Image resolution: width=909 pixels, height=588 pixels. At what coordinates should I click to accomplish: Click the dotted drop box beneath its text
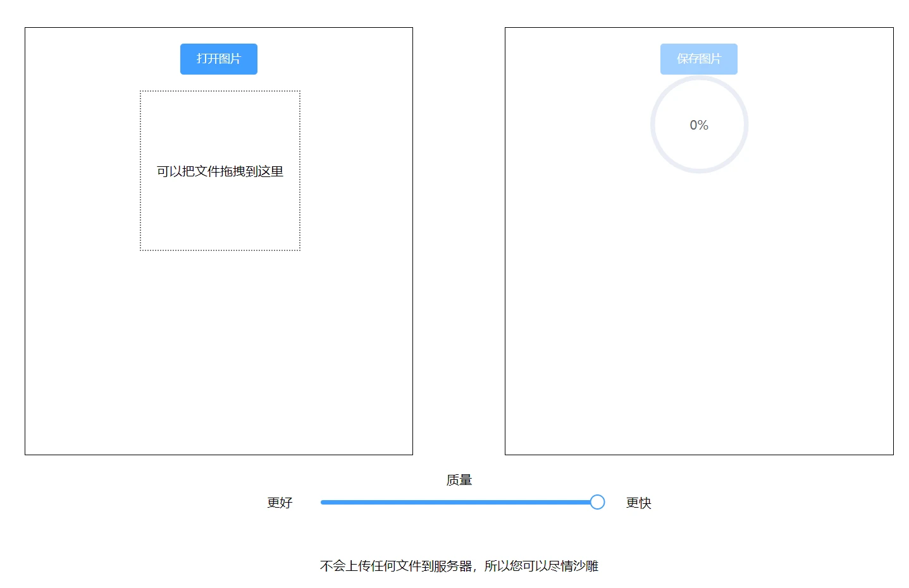point(220,215)
